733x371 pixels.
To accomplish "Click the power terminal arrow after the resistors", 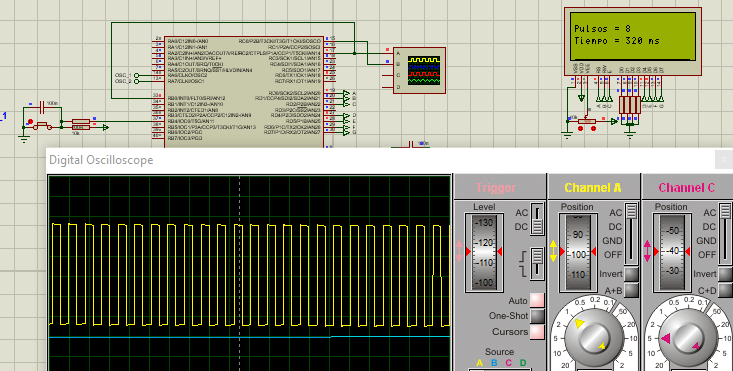I will (x=105, y=127).
